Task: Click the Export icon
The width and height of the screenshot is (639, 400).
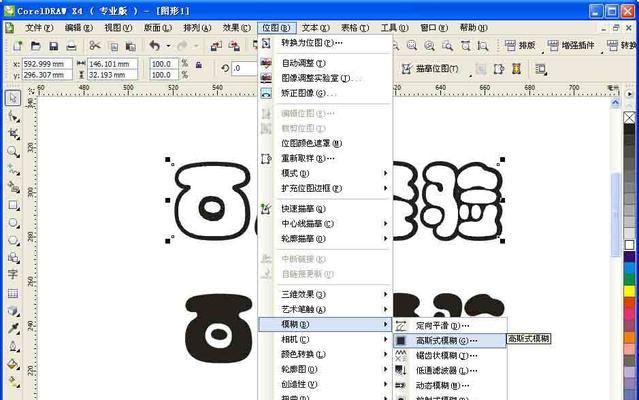Action: tap(234, 46)
